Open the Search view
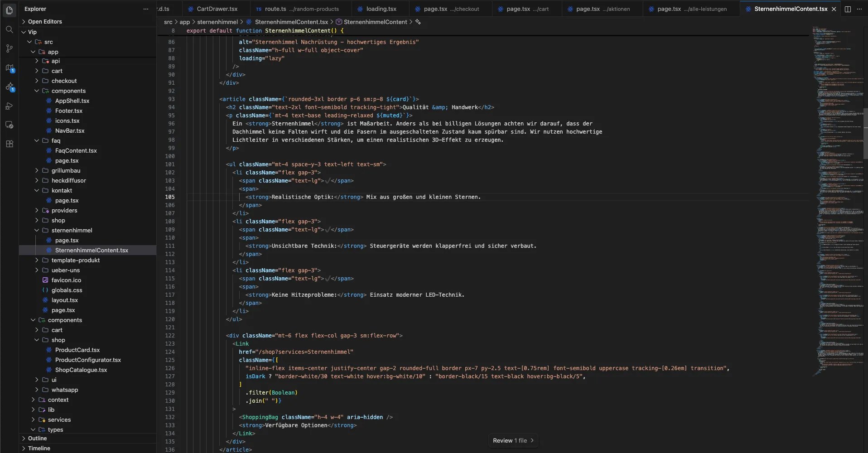868x453 pixels. [10, 29]
